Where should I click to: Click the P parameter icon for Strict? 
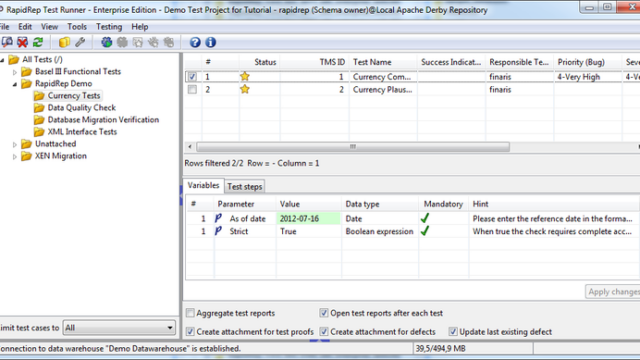(218, 231)
